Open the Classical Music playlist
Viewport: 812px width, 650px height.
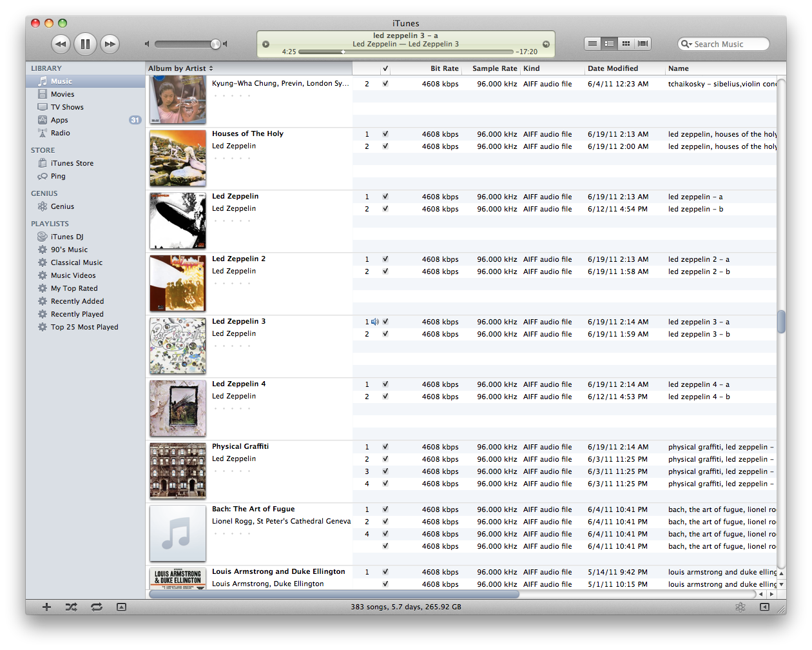coord(85,262)
